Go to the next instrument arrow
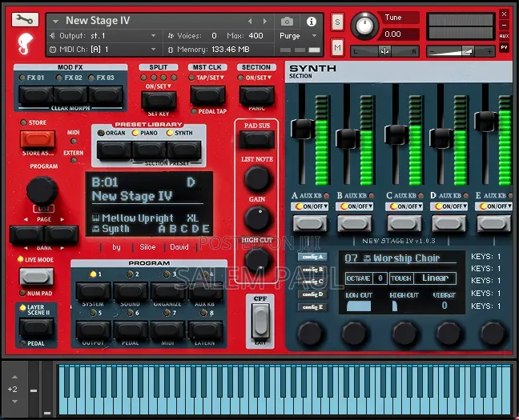This screenshot has width=519, height=420. (x=265, y=21)
